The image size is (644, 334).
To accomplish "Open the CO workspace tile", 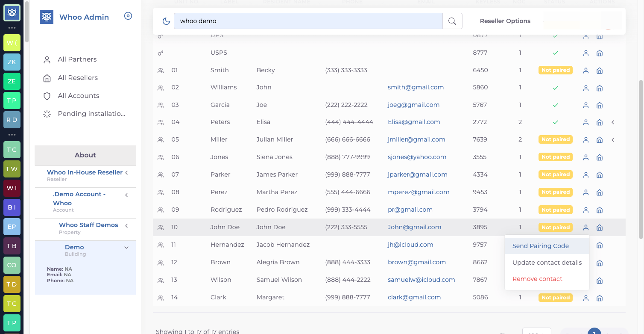I will point(12,265).
